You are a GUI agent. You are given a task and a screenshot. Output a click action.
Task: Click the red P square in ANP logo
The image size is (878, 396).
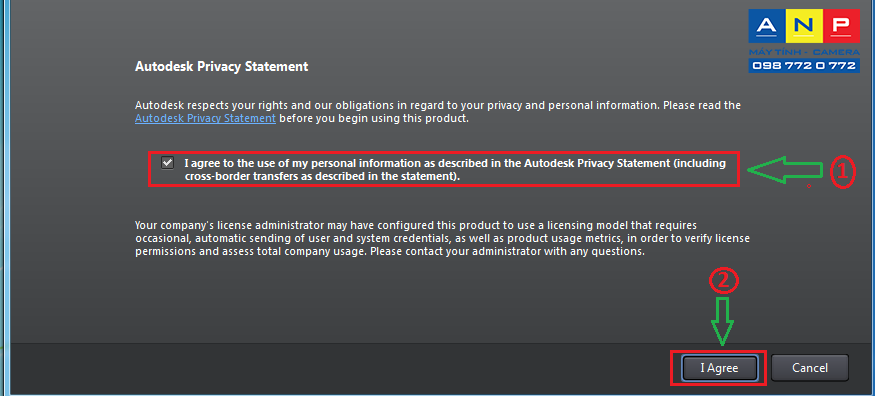841,26
